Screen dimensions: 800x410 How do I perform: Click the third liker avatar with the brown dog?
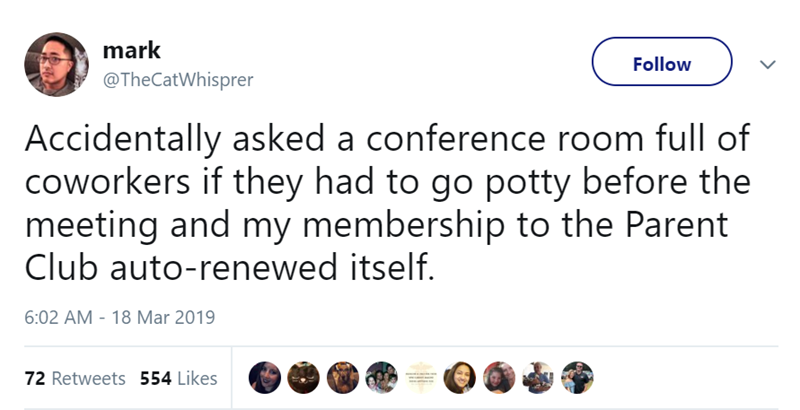tap(341, 379)
